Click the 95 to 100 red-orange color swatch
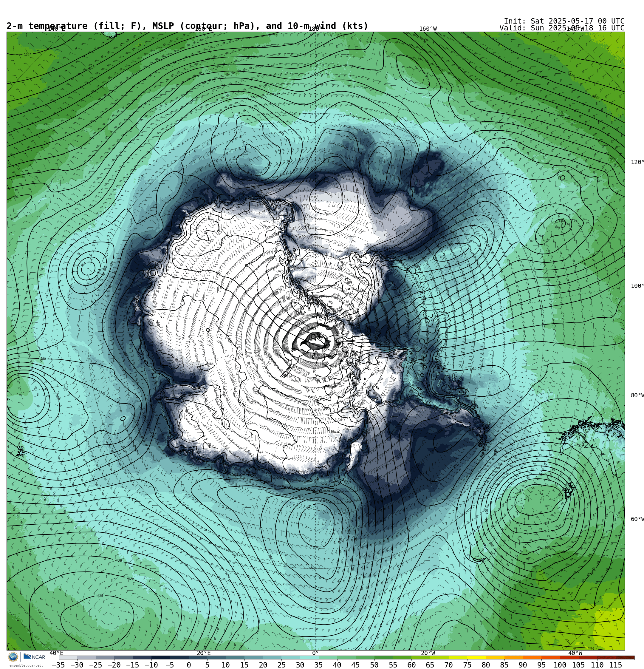This screenshot has height=669, width=644. point(550,657)
